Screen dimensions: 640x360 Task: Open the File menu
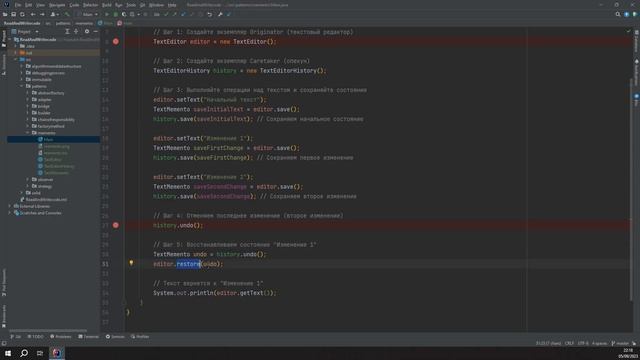18,5
